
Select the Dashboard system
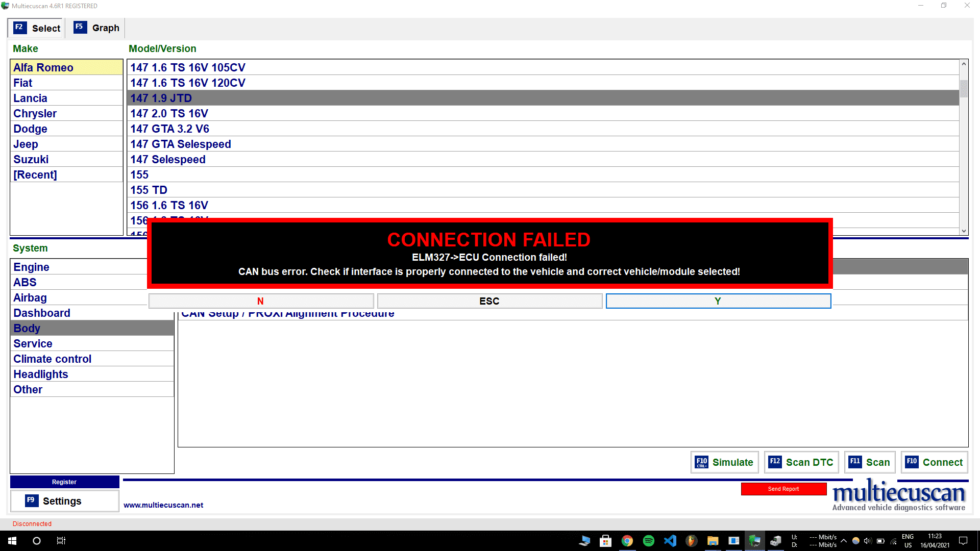point(92,313)
